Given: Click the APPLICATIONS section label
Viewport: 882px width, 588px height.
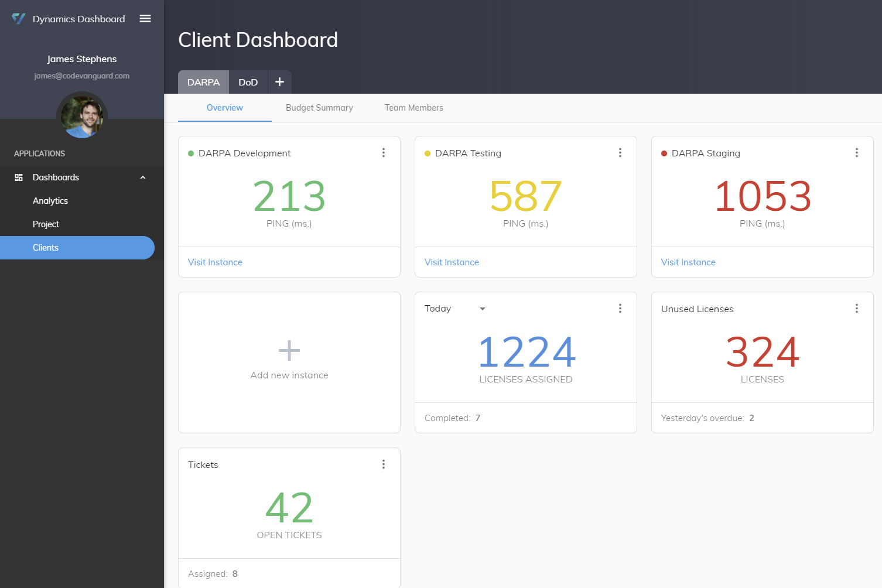Looking at the screenshot, I should 39,153.
